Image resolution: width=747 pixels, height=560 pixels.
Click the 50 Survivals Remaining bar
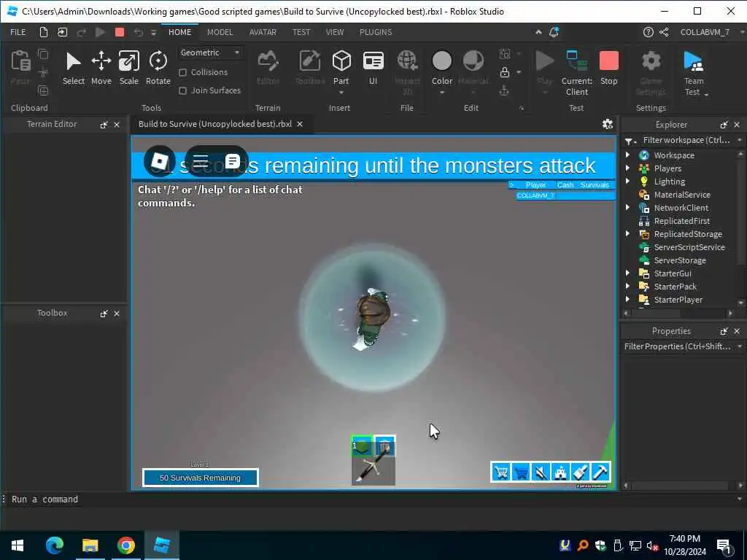200,478
